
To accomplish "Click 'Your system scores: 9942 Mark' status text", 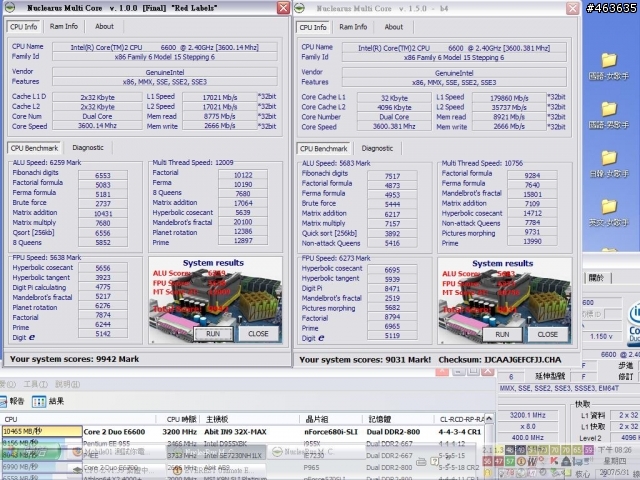I will pos(74,359).
